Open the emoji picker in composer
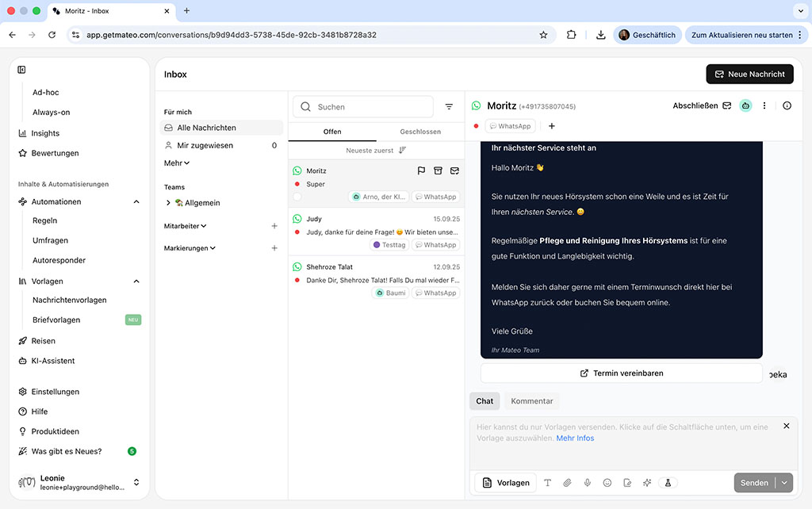Screen dimensions: 812x509 coord(607,483)
